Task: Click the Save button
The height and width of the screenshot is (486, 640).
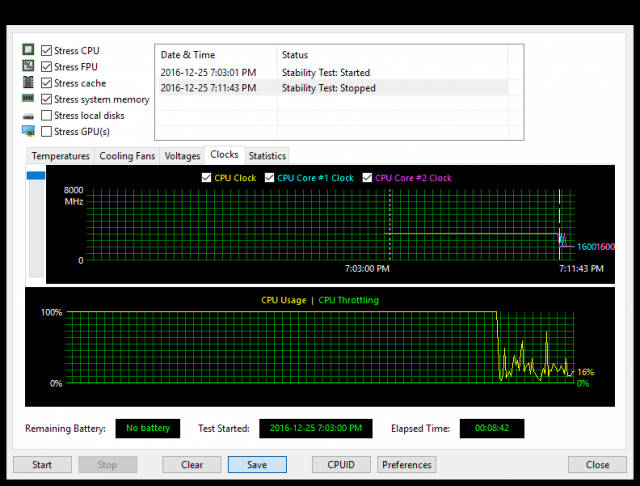Action: pyautogui.click(x=257, y=465)
